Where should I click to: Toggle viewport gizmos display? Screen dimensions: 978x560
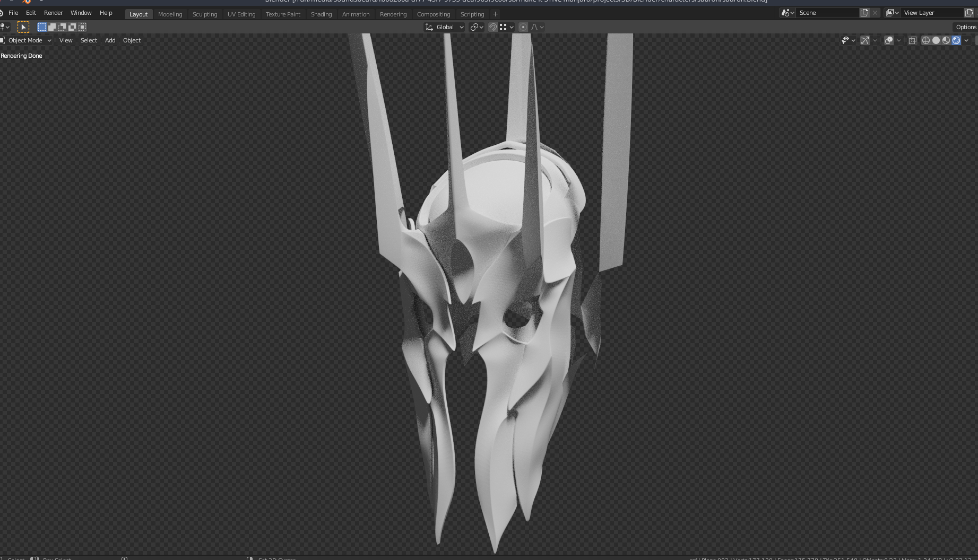tap(865, 40)
